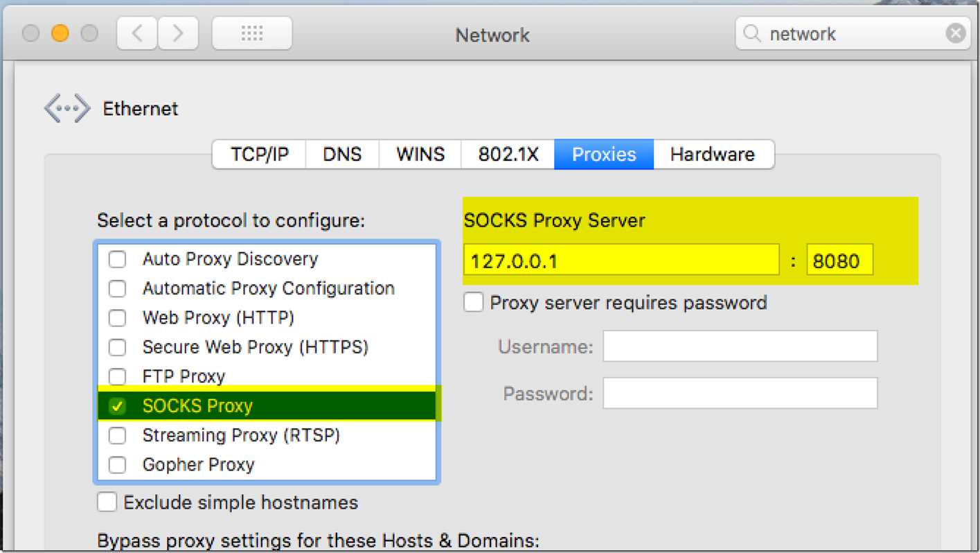Enable Auto Proxy Discovery checkbox
Image resolution: width=980 pixels, height=553 pixels.
[x=118, y=259]
